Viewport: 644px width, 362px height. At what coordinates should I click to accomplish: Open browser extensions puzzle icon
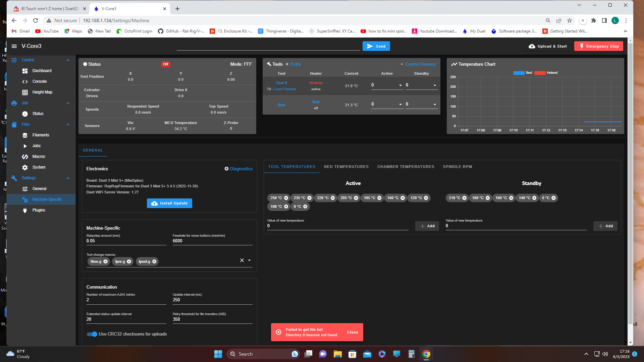click(x=594, y=20)
